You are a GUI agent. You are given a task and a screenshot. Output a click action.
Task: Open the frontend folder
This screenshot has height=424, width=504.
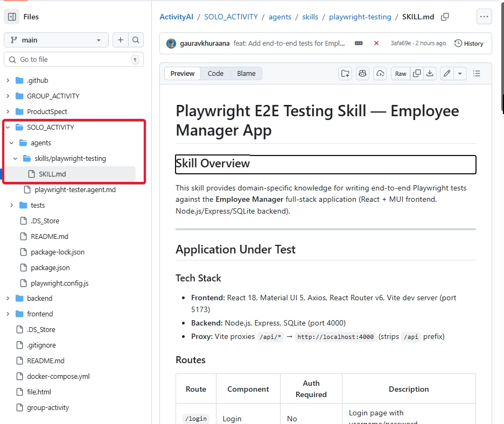pos(40,314)
